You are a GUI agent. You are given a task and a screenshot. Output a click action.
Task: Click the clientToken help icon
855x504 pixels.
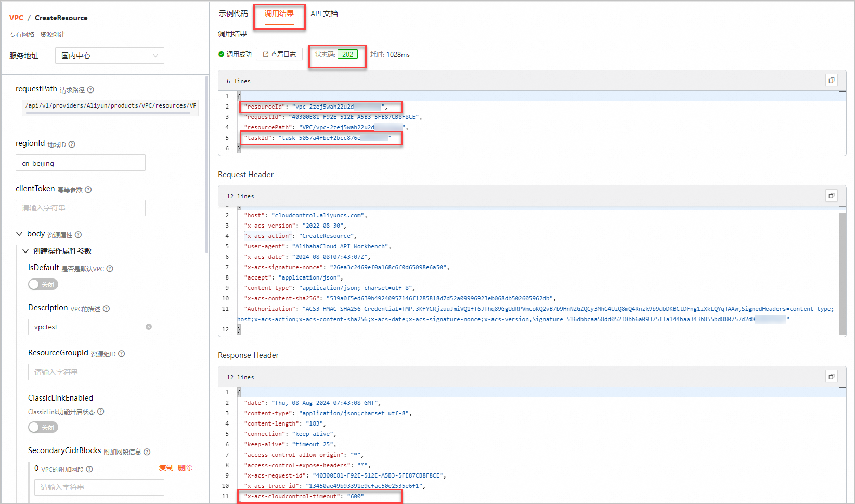click(88, 190)
